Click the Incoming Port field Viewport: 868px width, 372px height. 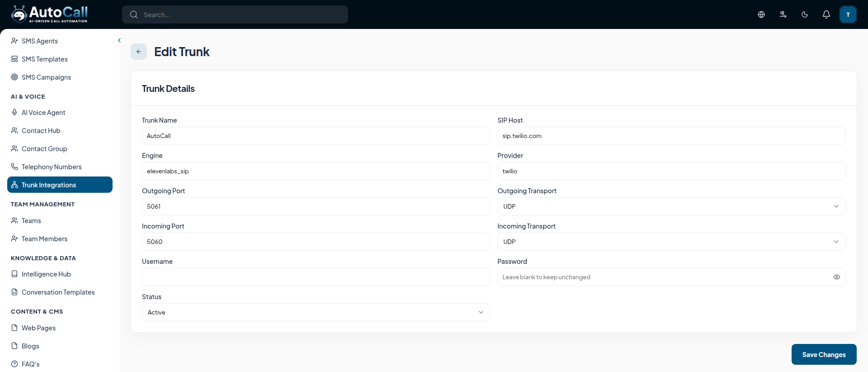coord(316,242)
